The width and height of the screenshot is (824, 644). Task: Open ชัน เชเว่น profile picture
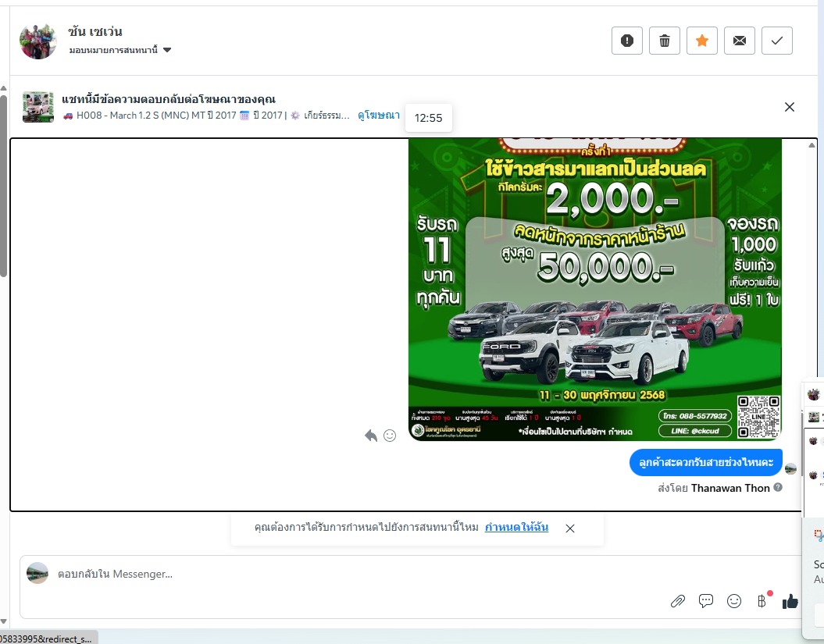click(37, 41)
